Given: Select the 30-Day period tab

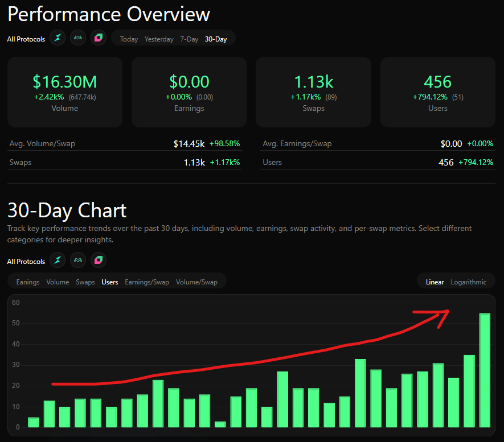Looking at the screenshot, I should [x=216, y=39].
